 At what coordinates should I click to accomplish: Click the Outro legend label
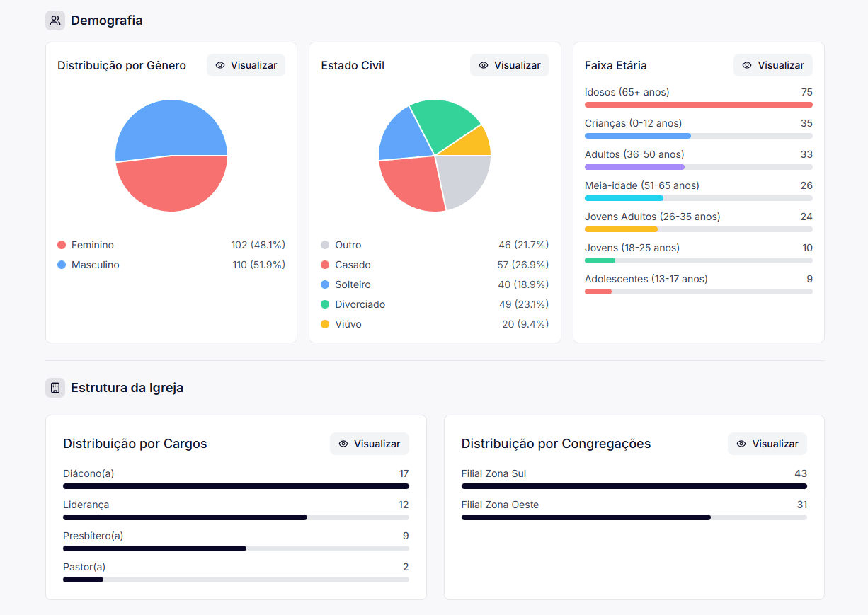pyautogui.click(x=348, y=245)
